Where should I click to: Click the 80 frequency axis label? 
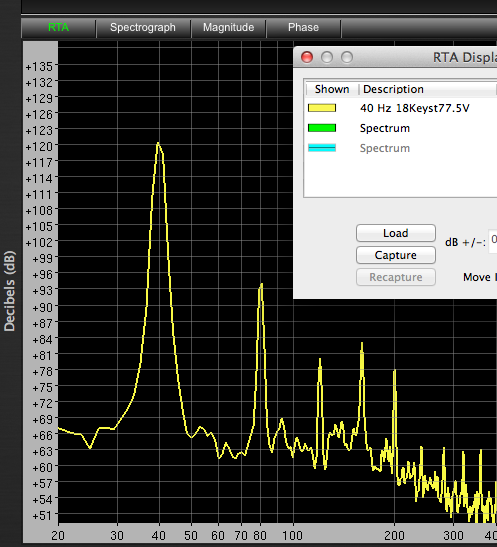coord(260,535)
